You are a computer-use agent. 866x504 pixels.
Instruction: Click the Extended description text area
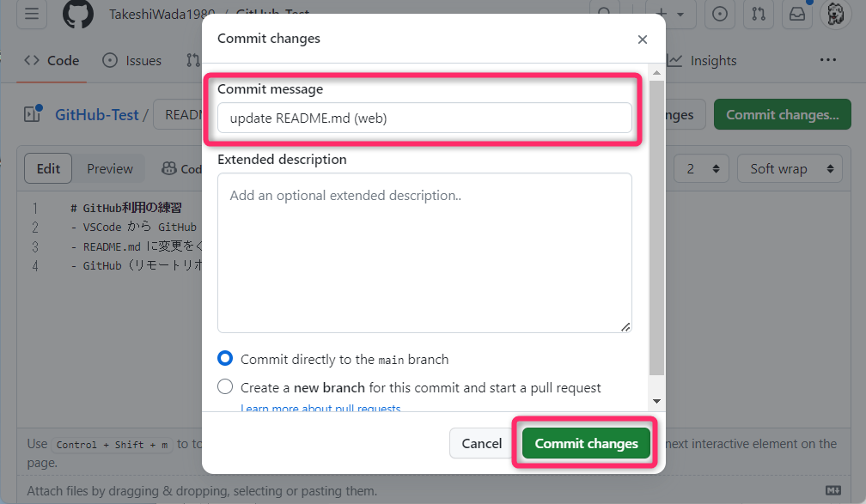coord(424,252)
